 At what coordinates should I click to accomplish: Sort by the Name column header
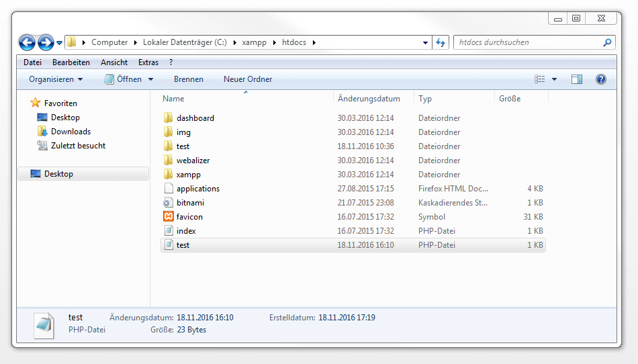pyautogui.click(x=173, y=99)
